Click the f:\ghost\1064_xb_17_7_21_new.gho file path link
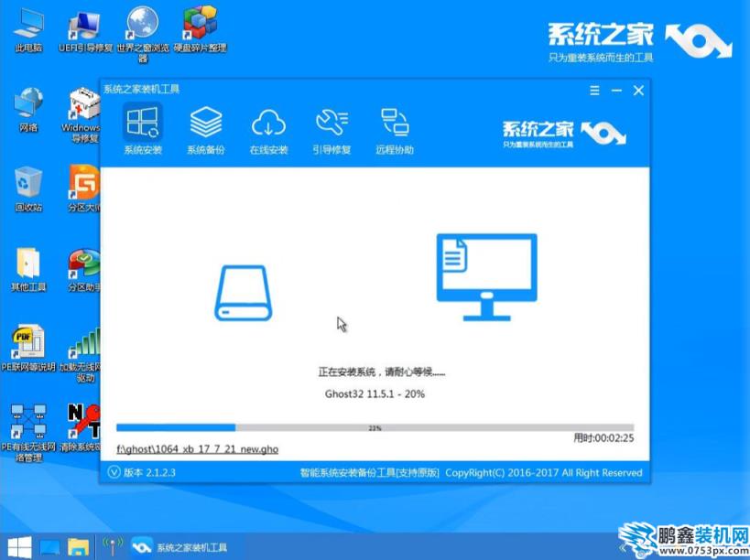Image resolution: width=750 pixels, height=560 pixels. [x=197, y=449]
